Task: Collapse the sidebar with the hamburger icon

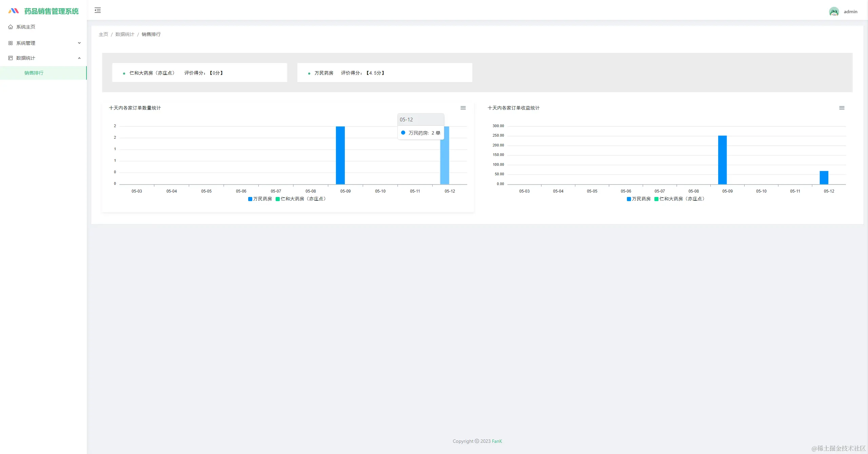Action: coord(98,10)
